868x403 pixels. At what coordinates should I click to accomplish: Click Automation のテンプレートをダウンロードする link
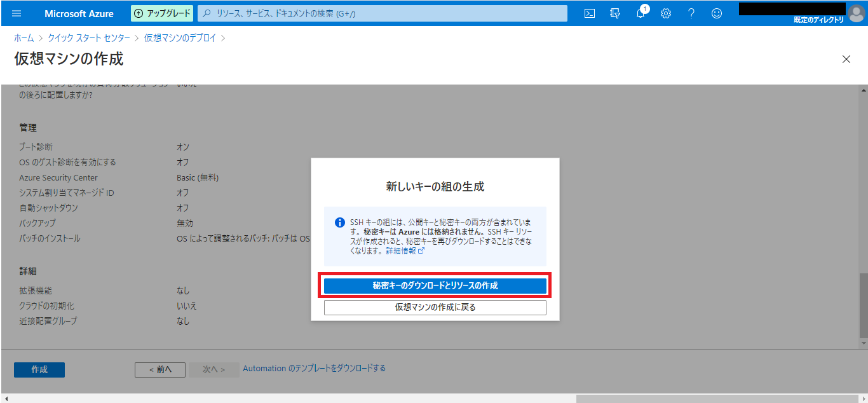[314, 368]
